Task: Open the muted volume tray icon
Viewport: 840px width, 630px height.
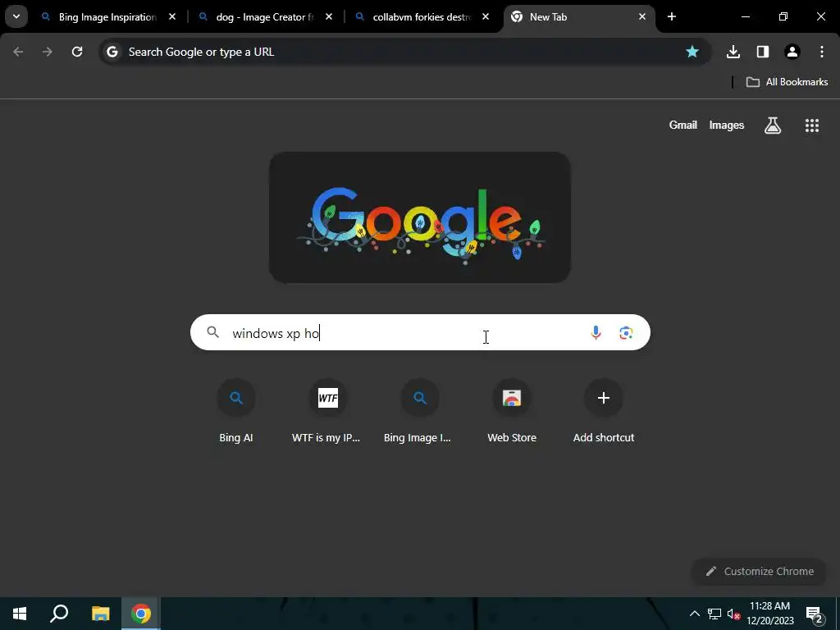Action: tap(733, 614)
